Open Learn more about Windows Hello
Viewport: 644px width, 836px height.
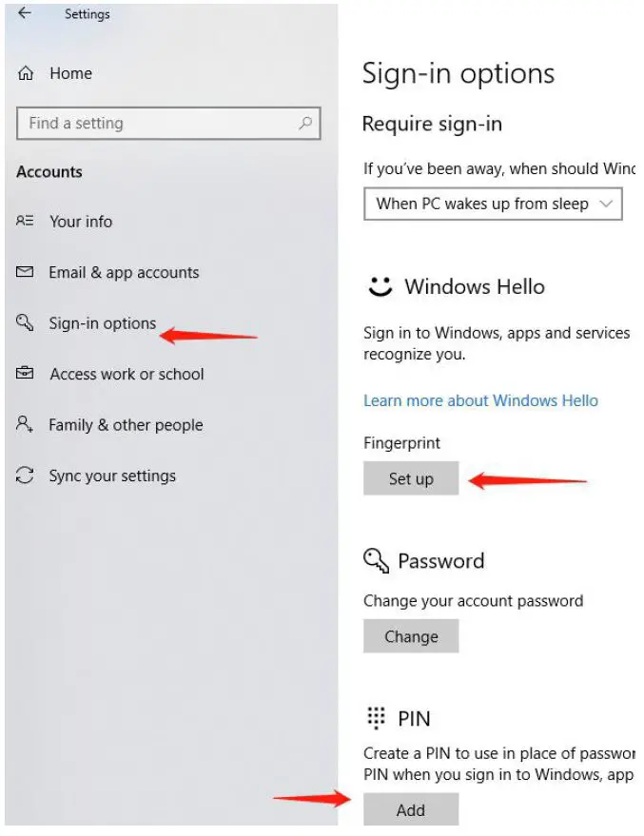pyautogui.click(x=480, y=400)
